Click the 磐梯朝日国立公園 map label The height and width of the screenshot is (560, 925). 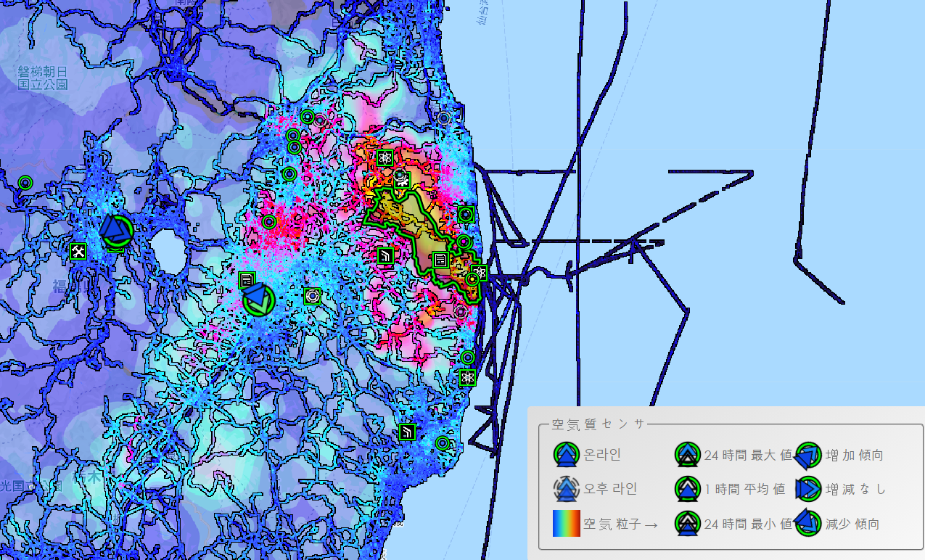point(43,78)
